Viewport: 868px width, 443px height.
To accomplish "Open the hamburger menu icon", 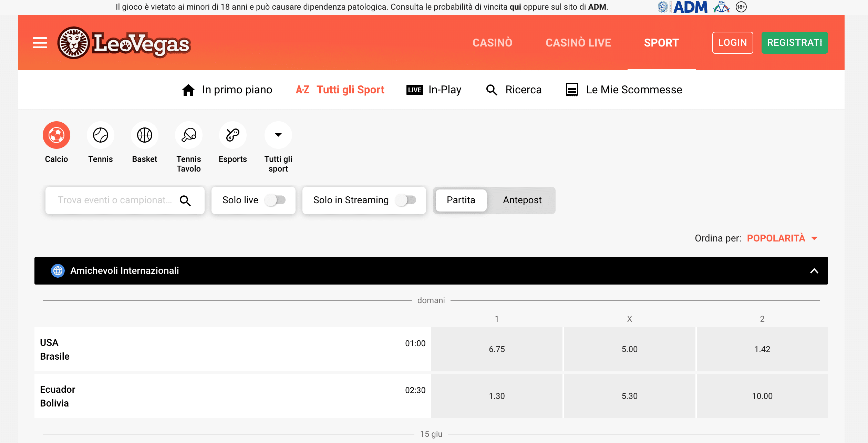I will (40, 43).
